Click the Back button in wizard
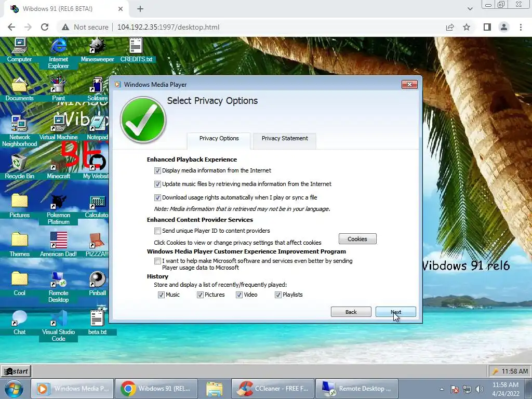The width and height of the screenshot is (532, 399). point(351,312)
